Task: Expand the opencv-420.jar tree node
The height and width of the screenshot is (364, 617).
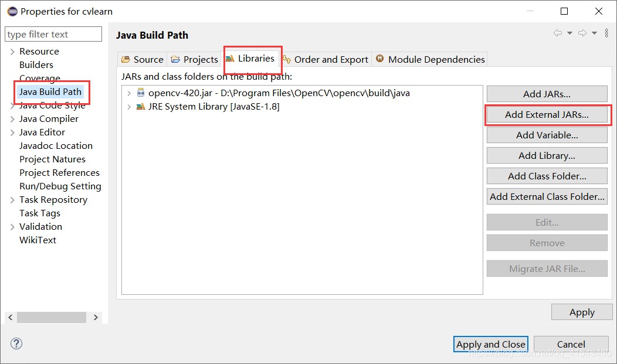Action: coord(129,93)
